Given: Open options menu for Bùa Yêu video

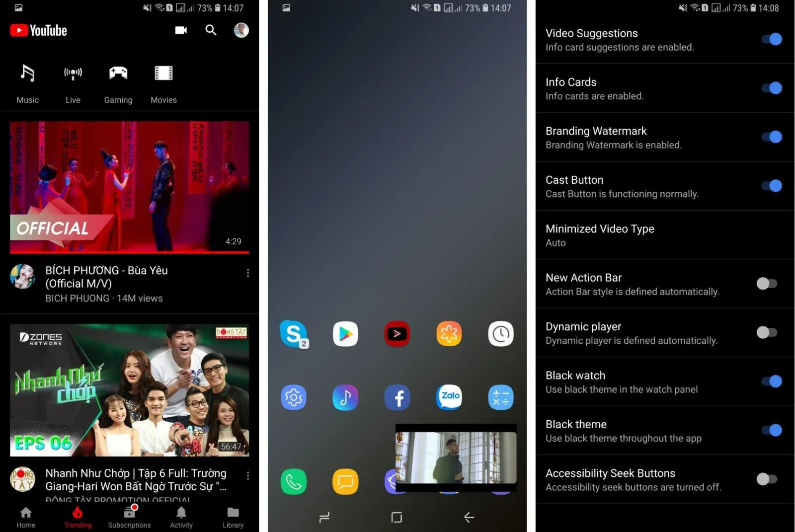Looking at the screenshot, I should point(247,273).
